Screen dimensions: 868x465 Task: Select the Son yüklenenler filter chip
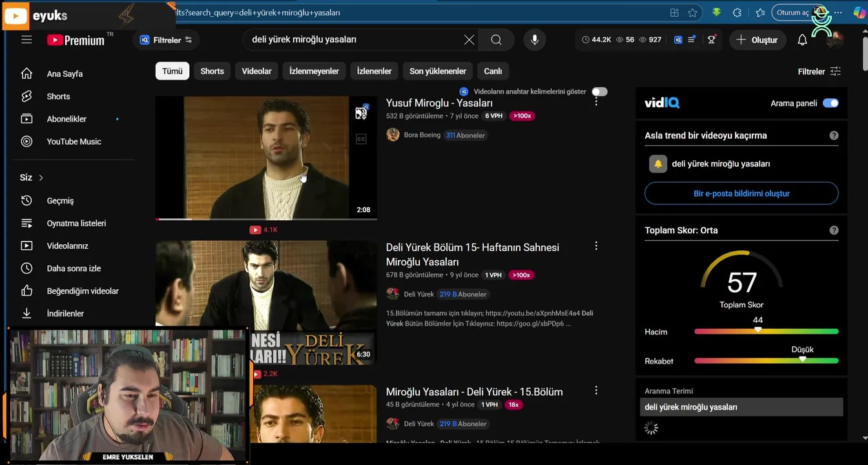coord(438,71)
